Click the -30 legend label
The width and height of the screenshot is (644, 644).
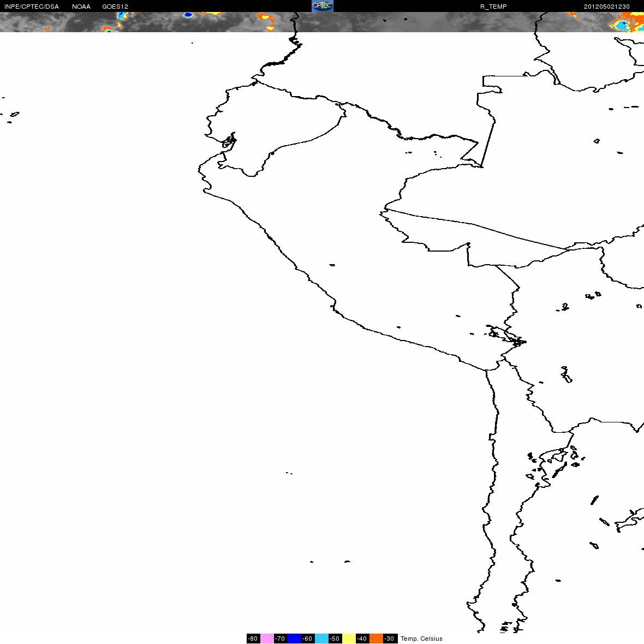(389, 639)
